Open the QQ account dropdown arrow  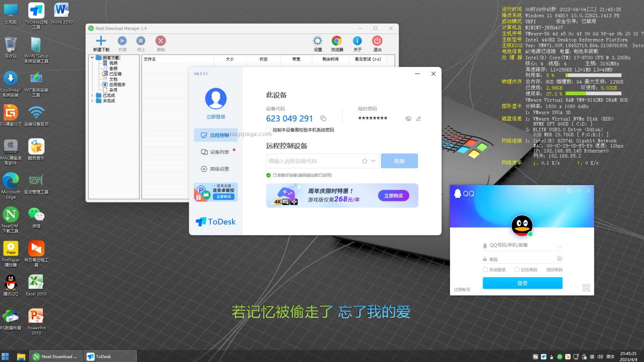(560, 246)
